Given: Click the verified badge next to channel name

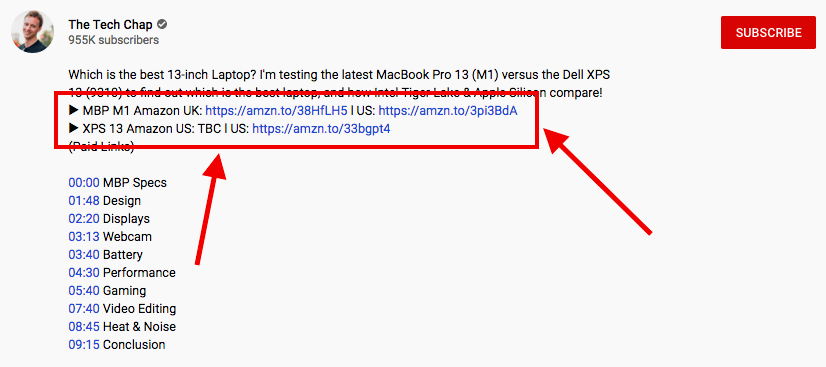Looking at the screenshot, I should pos(163,24).
